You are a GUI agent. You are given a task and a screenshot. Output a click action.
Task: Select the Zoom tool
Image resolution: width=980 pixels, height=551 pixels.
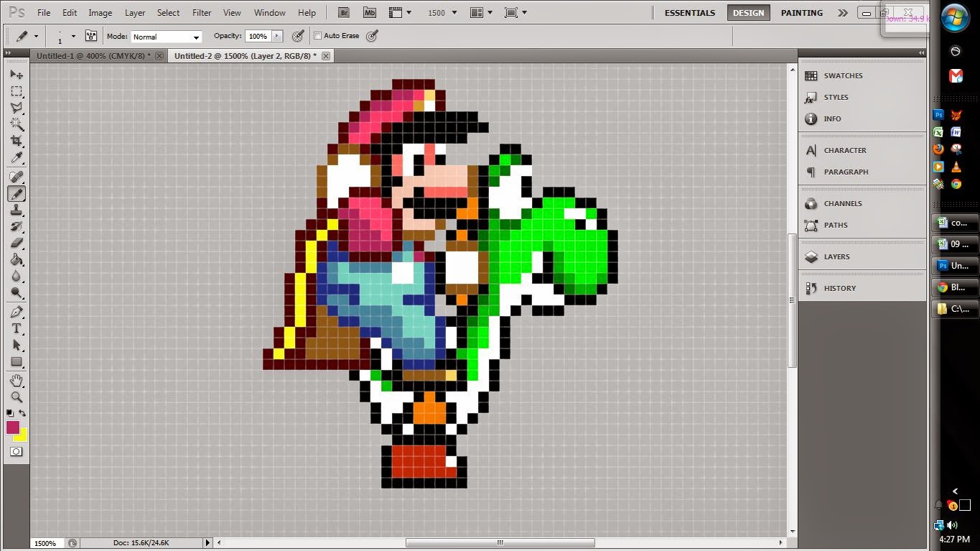click(17, 396)
